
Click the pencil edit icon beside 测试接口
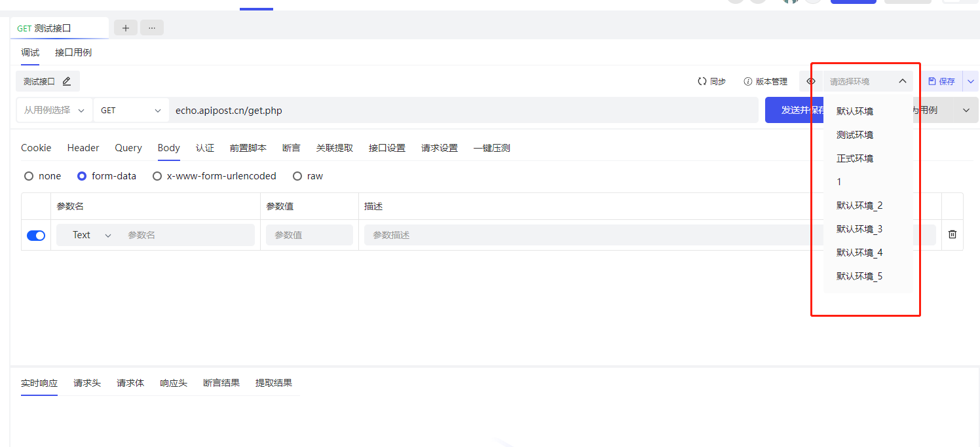(66, 82)
